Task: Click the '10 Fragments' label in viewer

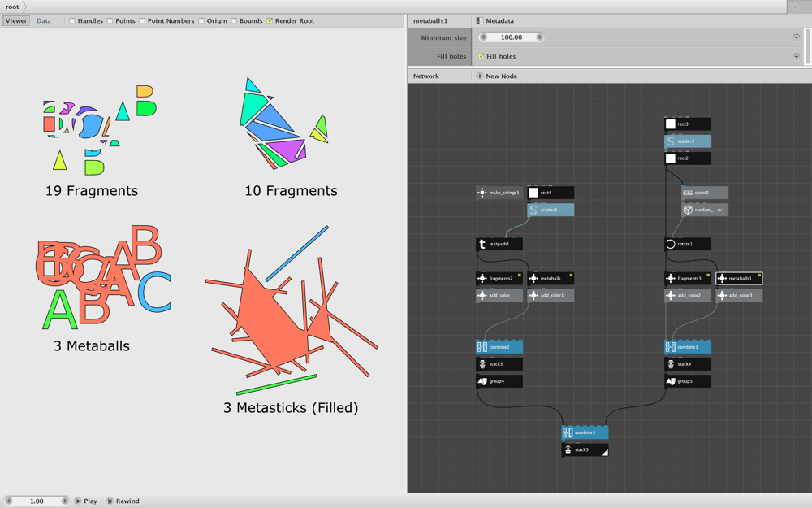Action: tap(291, 191)
